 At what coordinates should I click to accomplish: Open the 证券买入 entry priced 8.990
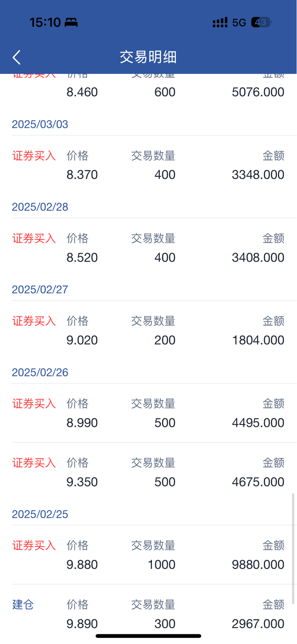click(148, 413)
